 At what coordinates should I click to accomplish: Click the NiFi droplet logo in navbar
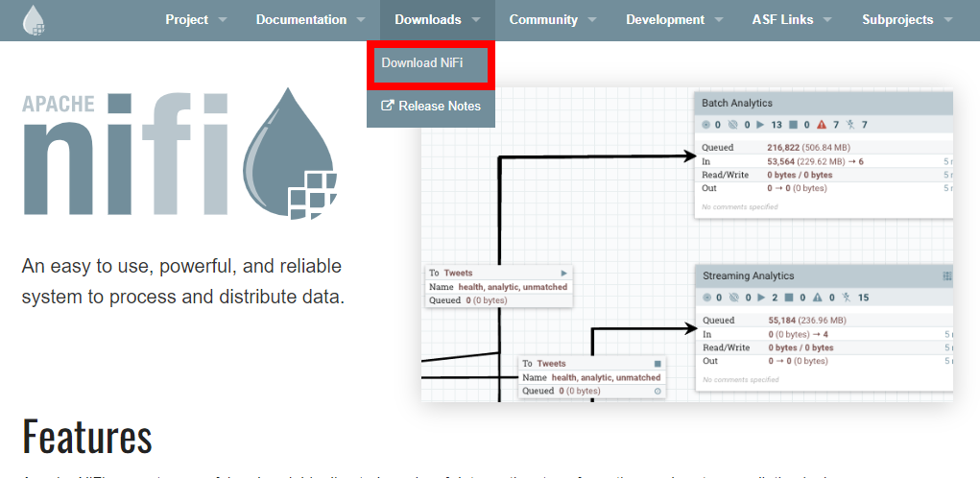click(34, 20)
